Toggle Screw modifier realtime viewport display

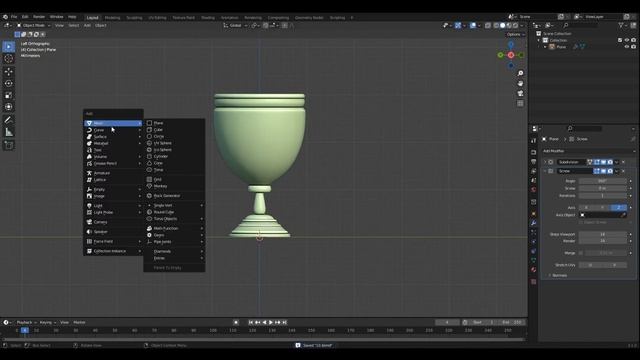[603, 171]
